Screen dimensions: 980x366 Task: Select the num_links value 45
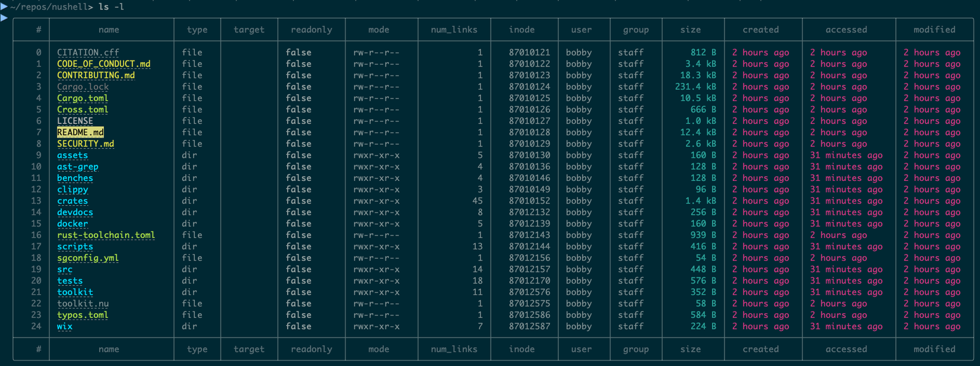tap(477, 201)
